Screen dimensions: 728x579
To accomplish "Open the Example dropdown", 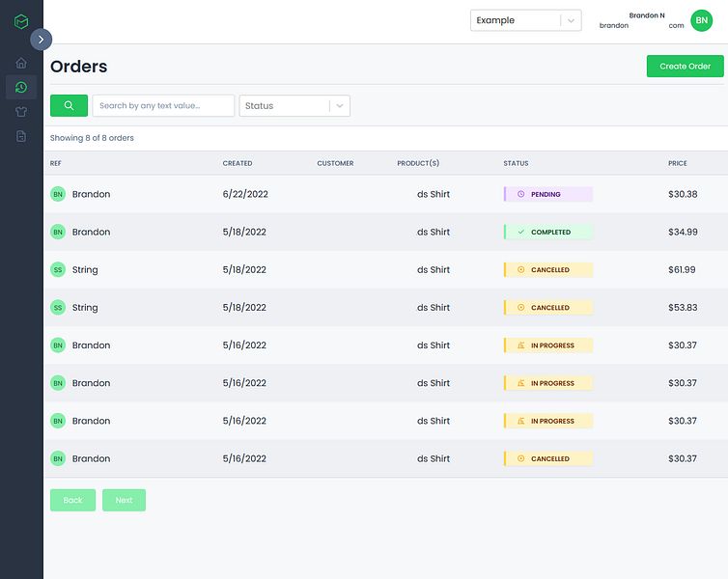I will coord(525,20).
